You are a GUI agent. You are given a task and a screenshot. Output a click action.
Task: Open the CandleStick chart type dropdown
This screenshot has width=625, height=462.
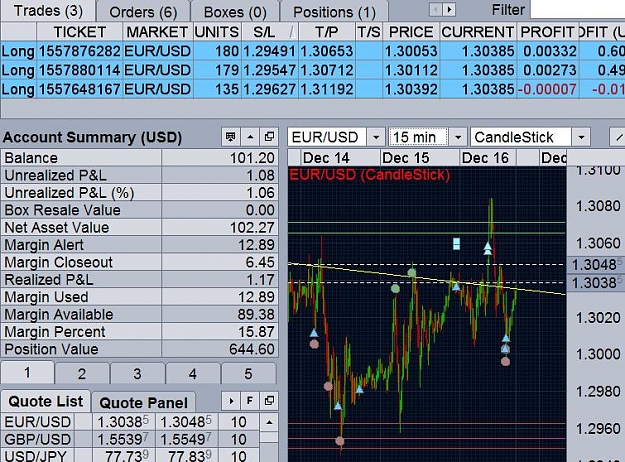pyautogui.click(x=581, y=138)
